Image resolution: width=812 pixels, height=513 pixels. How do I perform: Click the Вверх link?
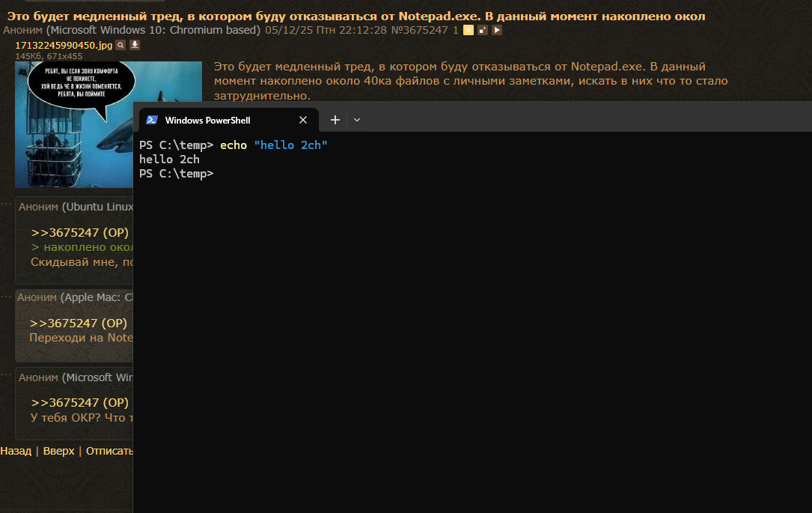point(58,451)
